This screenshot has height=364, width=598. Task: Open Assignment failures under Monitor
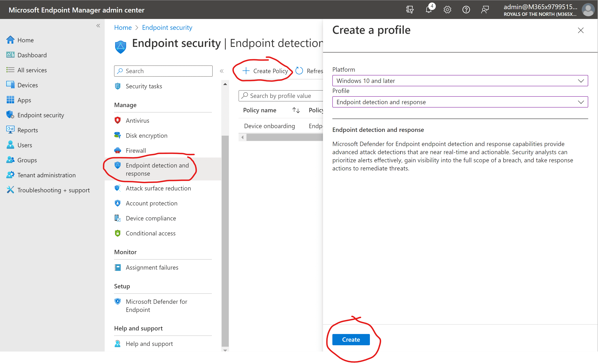152,267
